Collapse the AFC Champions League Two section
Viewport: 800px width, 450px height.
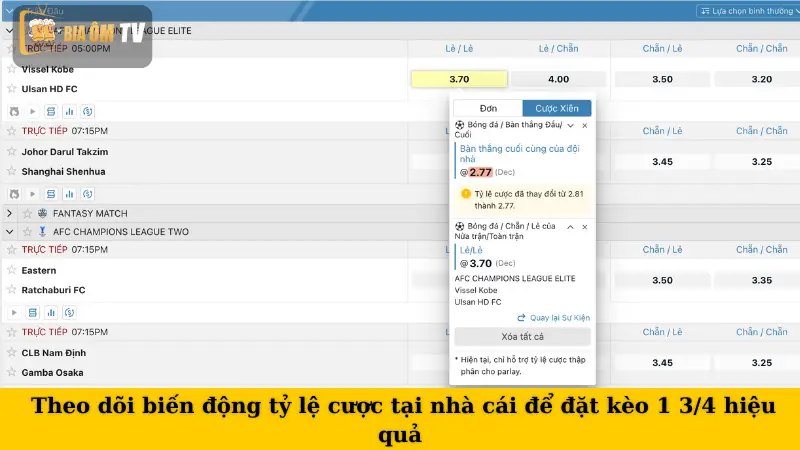[x=9, y=232]
